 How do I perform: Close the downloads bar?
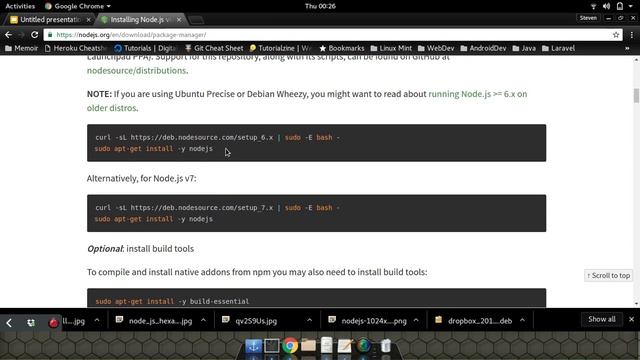(x=631, y=319)
